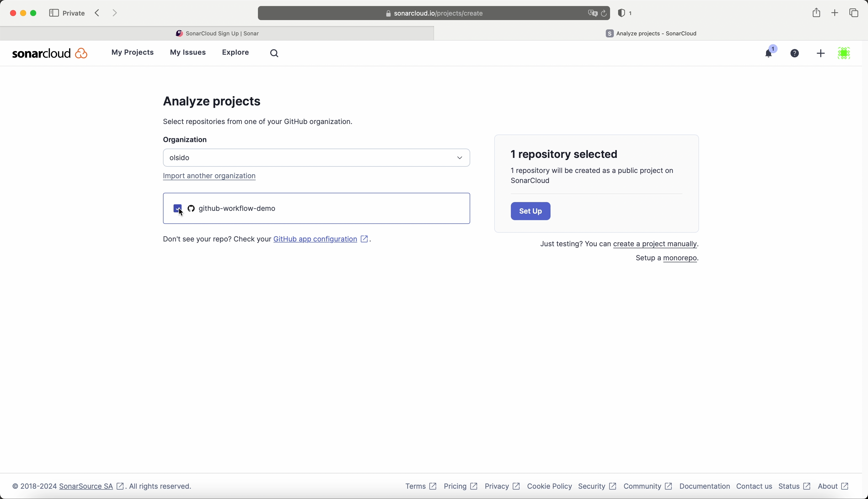Click the search magnifier icon
This screenshot has width=868, height=499.
pos(274,53)
